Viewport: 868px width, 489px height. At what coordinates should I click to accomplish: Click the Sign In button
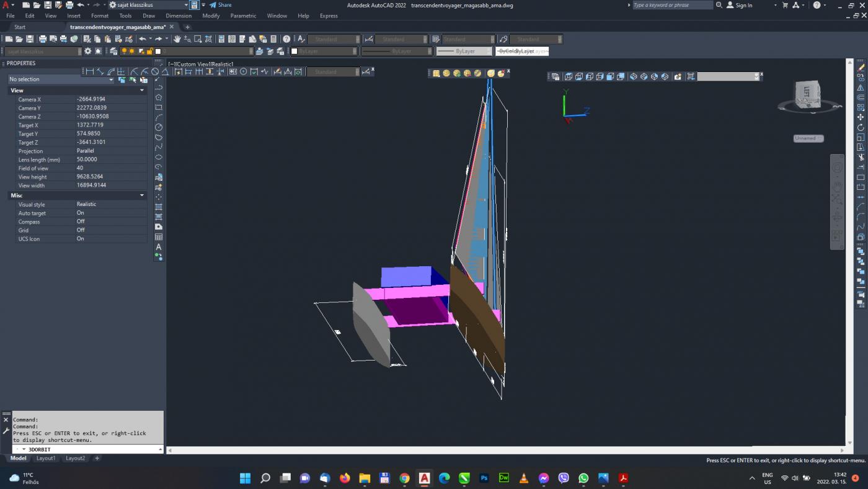point(739,5)
